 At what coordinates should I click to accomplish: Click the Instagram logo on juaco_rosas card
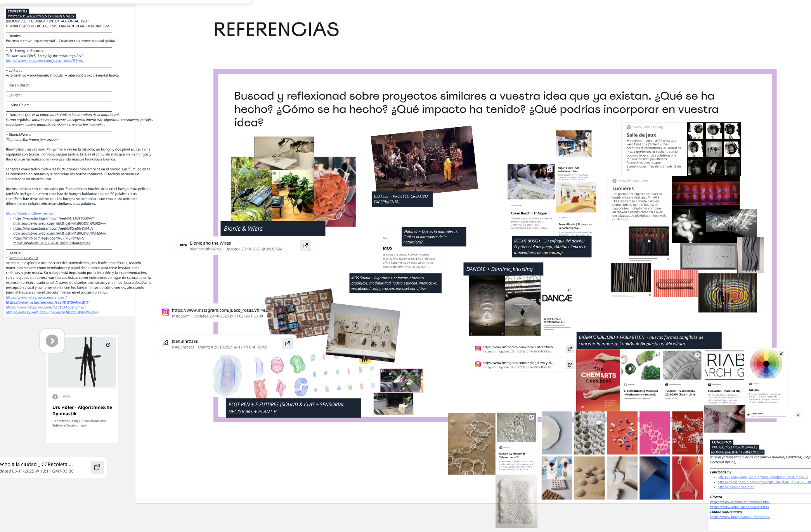[166, 312]
